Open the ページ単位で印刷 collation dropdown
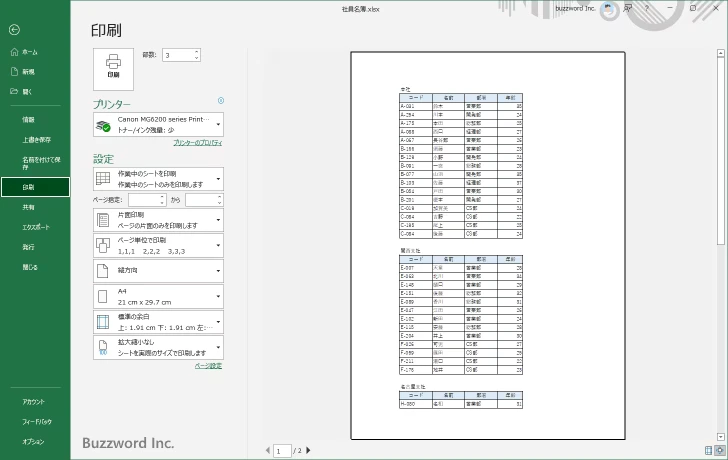The image size is (728, 460). pos(158,246)
